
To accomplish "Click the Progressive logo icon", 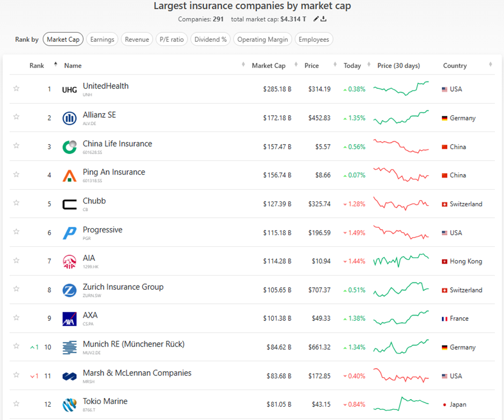I will [x=70, y=233].
